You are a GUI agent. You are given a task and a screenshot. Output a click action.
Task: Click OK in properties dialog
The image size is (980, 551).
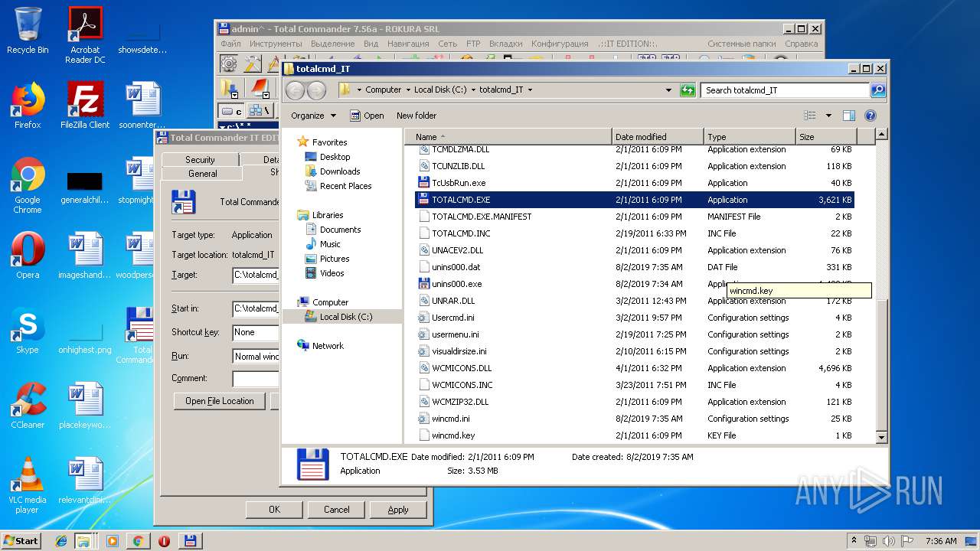click(274, 510)
